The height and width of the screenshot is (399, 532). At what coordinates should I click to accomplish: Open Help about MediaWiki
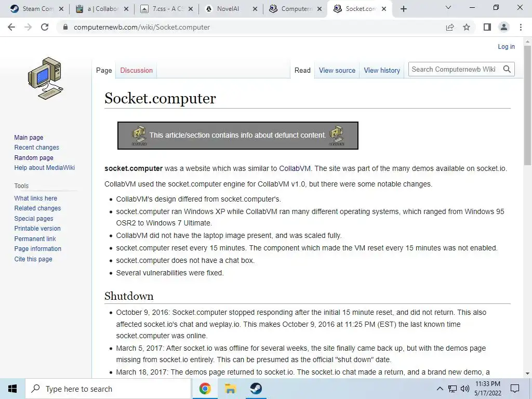[45, 168]
